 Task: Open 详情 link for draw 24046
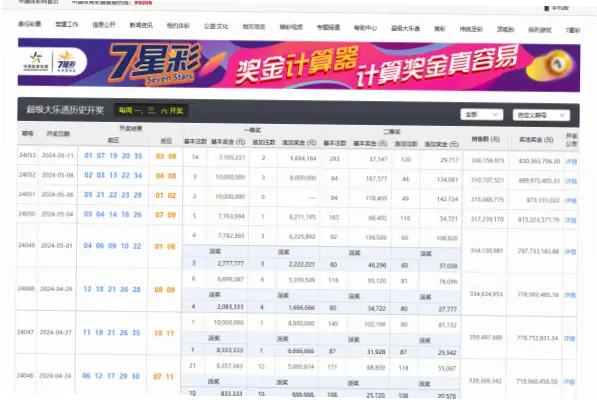click(x=569, y=382)
